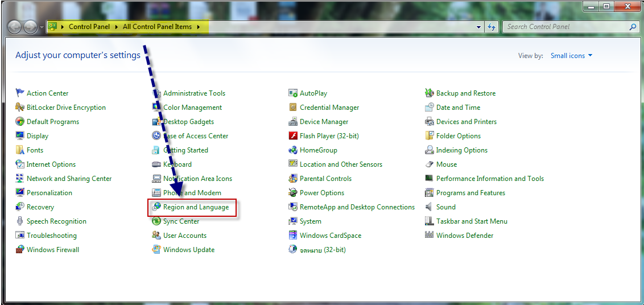Click the Personalization icon

[x=20, y=193]
